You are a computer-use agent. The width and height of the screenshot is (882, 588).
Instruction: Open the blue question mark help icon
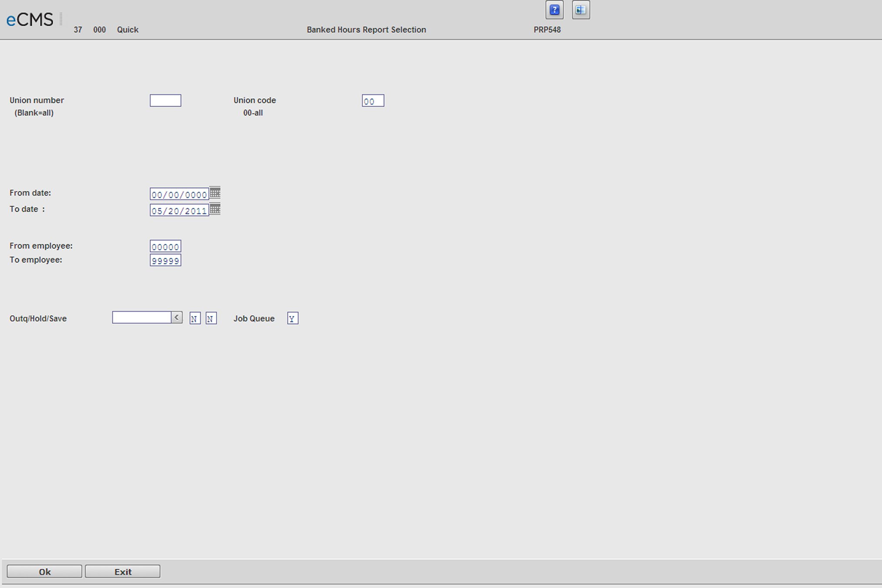click(554, 10)
